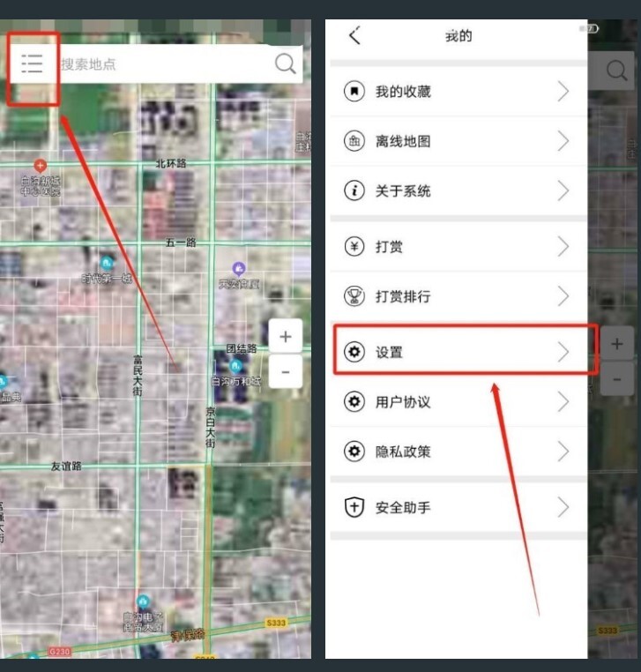Tap the trophy icon beside 打赏排行
Image resolution: width=641 pixels, height=672 pixels.
[354, 296]
